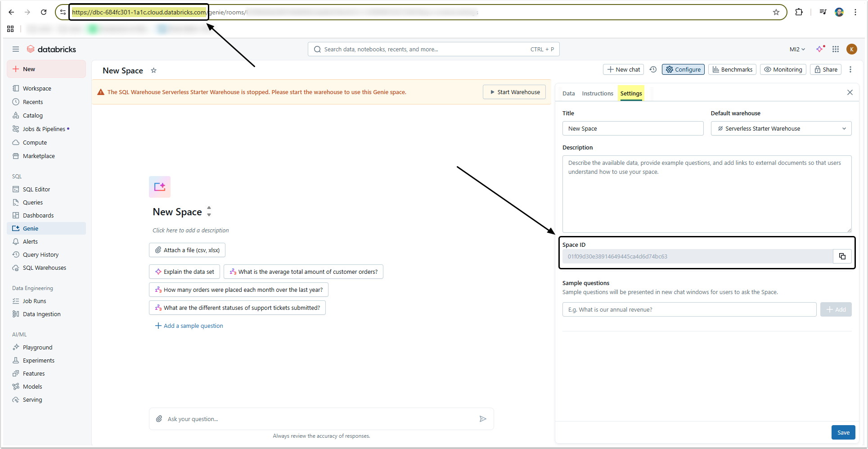Bookmark this page with the star icon

[776, 12]
